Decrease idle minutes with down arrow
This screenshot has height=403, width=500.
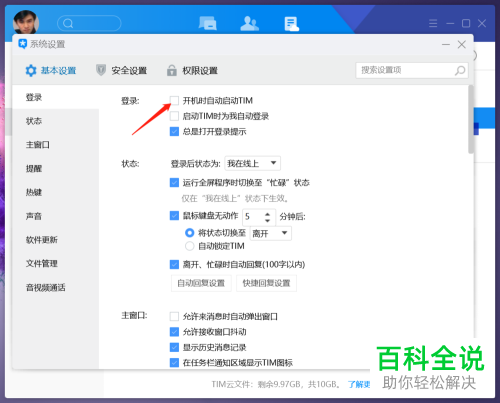(267, 220)
